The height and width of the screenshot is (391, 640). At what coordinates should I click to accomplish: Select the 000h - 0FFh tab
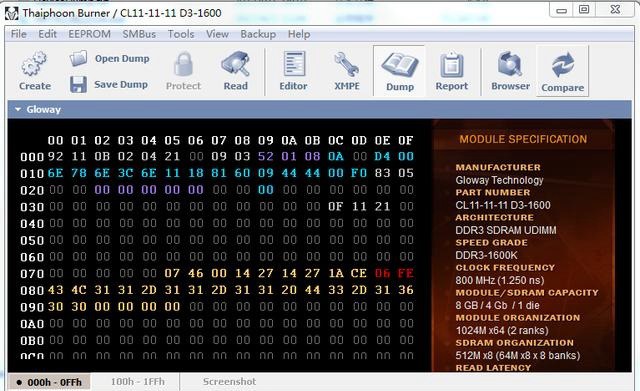tap(49, 382)
